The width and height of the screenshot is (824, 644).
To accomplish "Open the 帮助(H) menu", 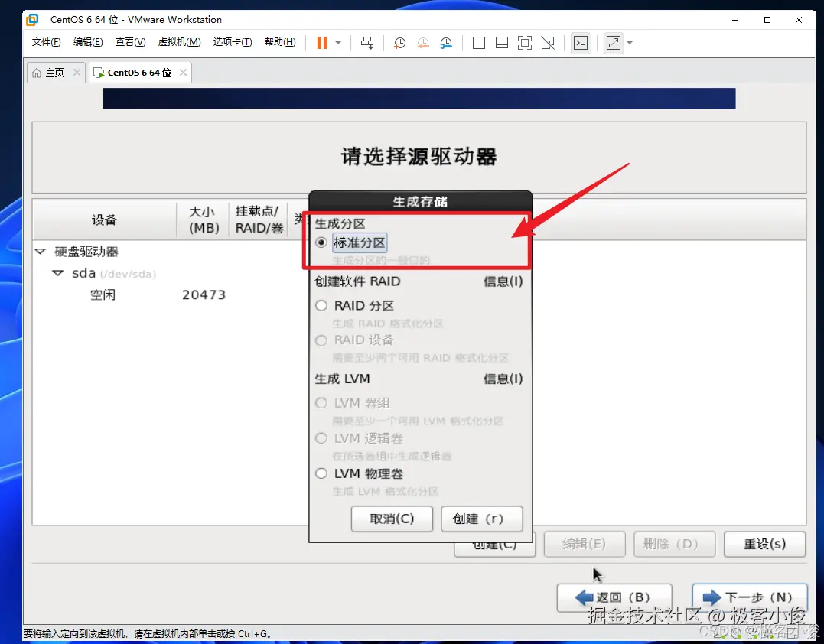I will coord(280,42).
